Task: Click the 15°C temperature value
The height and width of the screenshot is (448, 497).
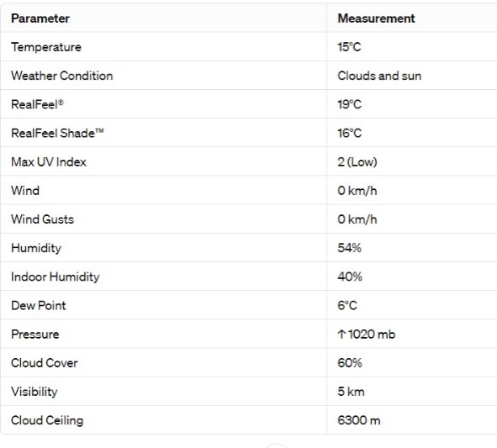Action: point(349,47)
